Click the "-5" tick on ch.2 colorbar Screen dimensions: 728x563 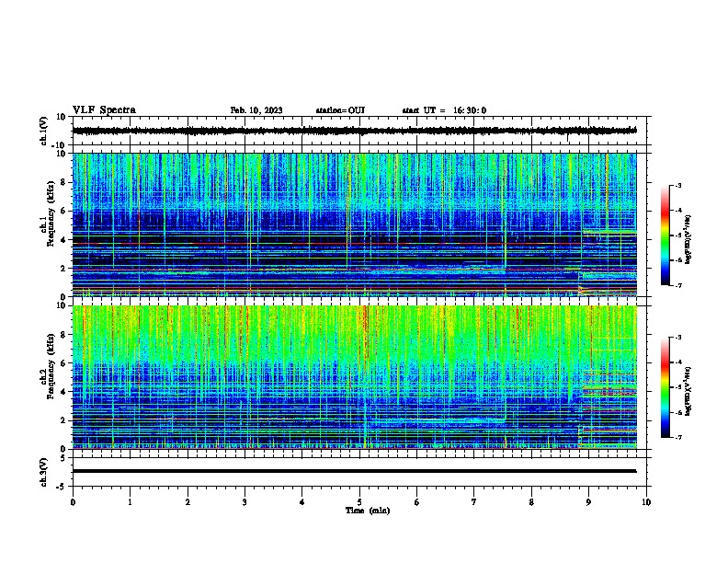[x=677, y=387]
